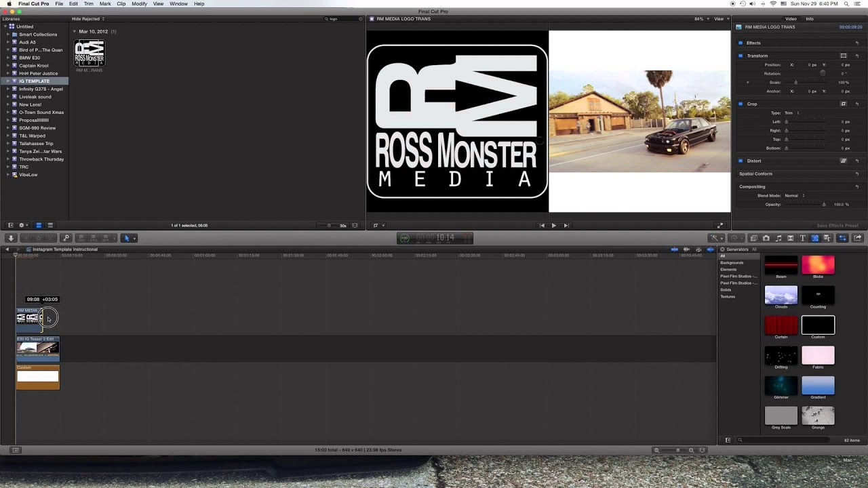Go to previous edit in viewer
868x488 pixels.
(x=542, y=226)
